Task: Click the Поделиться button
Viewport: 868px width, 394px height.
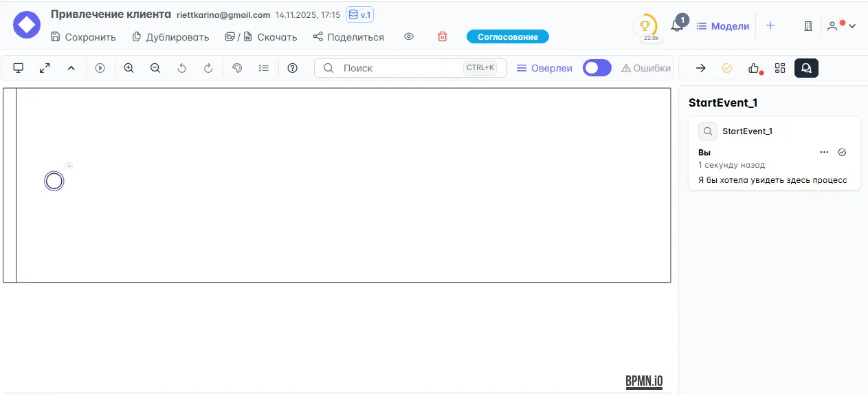Action: tap(348, 37)
